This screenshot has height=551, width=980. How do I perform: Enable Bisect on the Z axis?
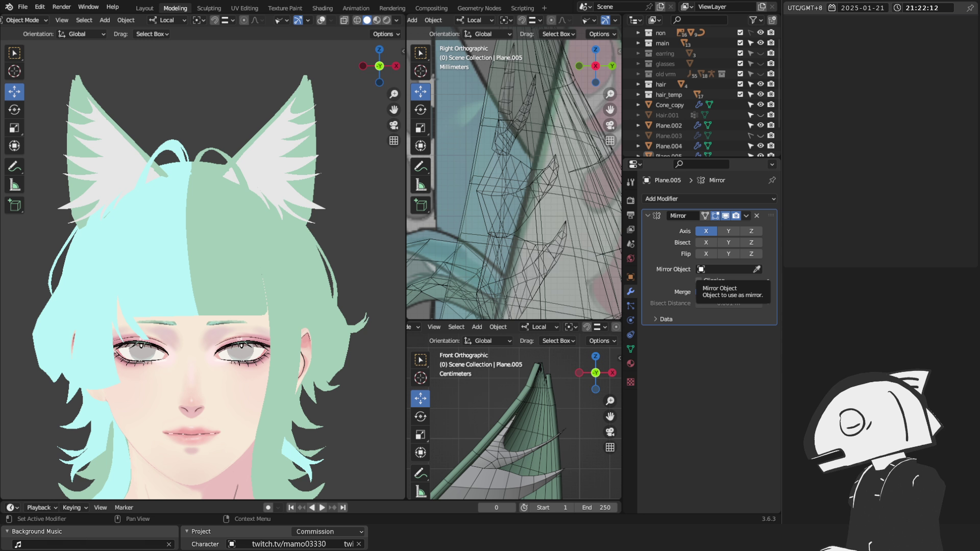(x=751, y=242)
